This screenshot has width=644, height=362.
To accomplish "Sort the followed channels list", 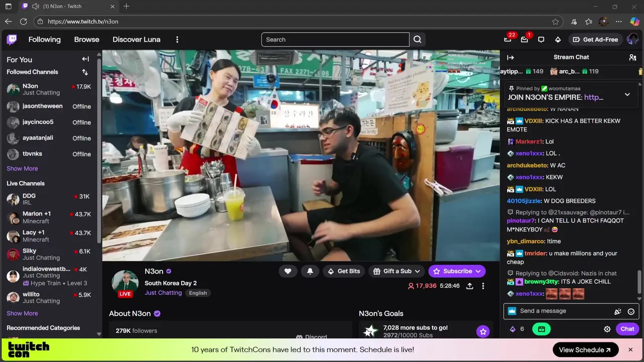I will 85,72.
